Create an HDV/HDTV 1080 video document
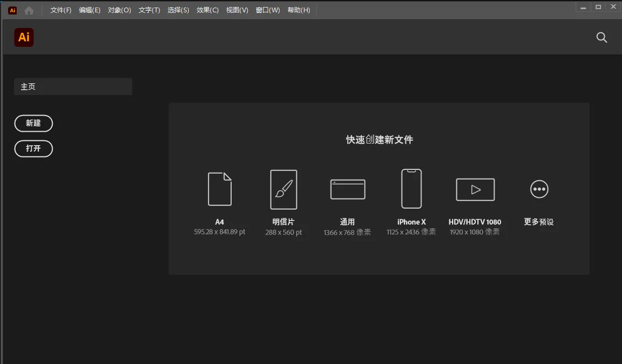Image resolution: width=622 pixels, height=364 pixels. click(475, 189)
